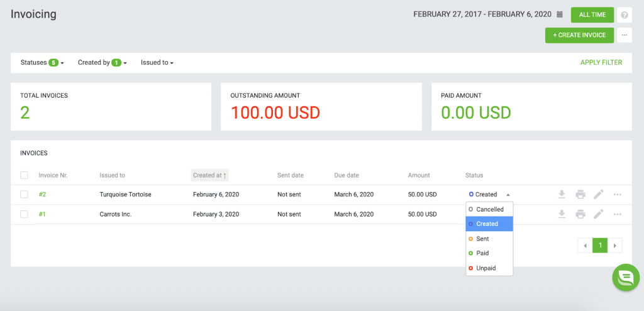644x311 pixels.
Task: Open more options for invoice #1
Action: click(618, 214)
